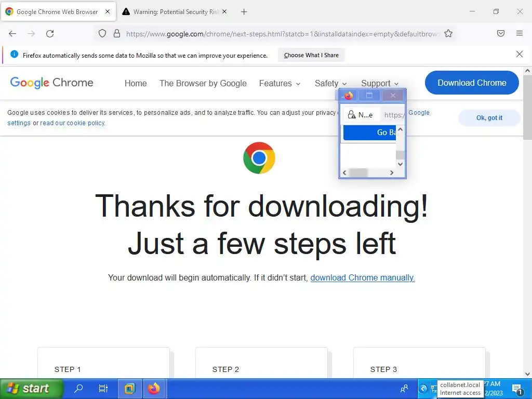
Task: Click the STEP 3 card
Action: pyautogui.click(x=419, y=362)
